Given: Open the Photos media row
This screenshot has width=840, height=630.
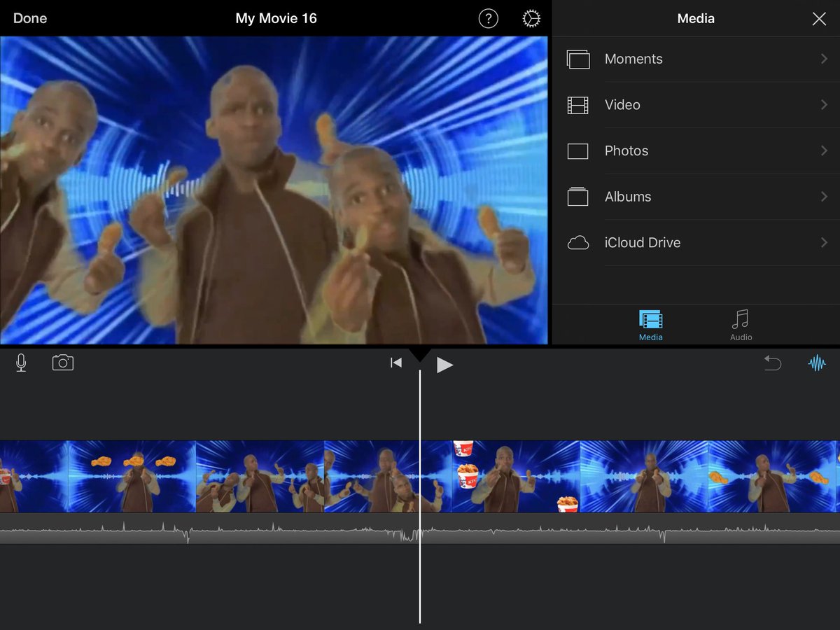Looking at the screenshot, I should [x=696, y=150].
